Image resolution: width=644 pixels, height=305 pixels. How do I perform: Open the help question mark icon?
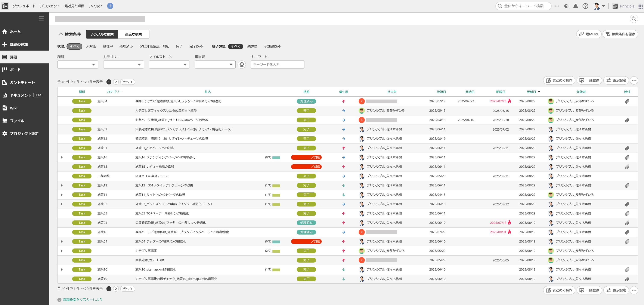click(585, 6)
